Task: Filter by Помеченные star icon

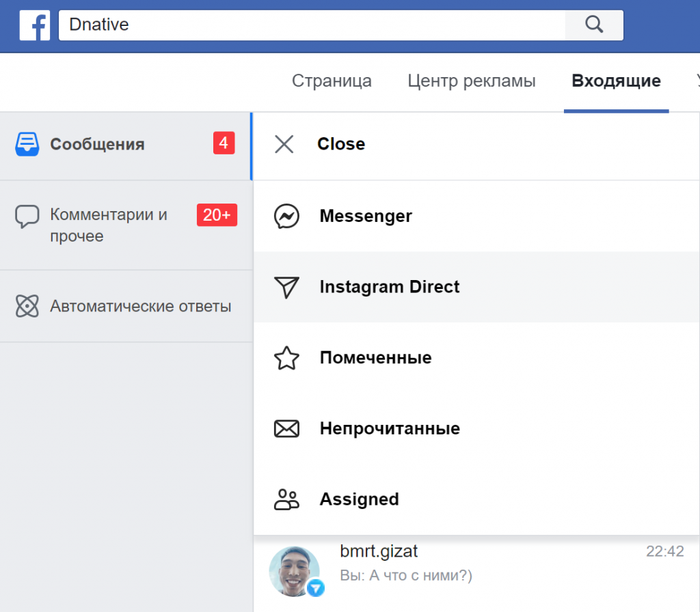Action: (287, 358)
